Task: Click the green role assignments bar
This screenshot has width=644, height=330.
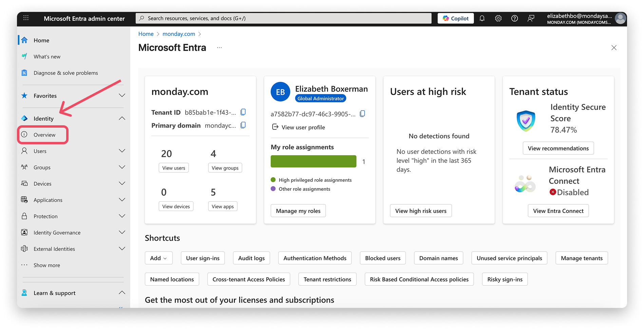Action: coord(314,161)
